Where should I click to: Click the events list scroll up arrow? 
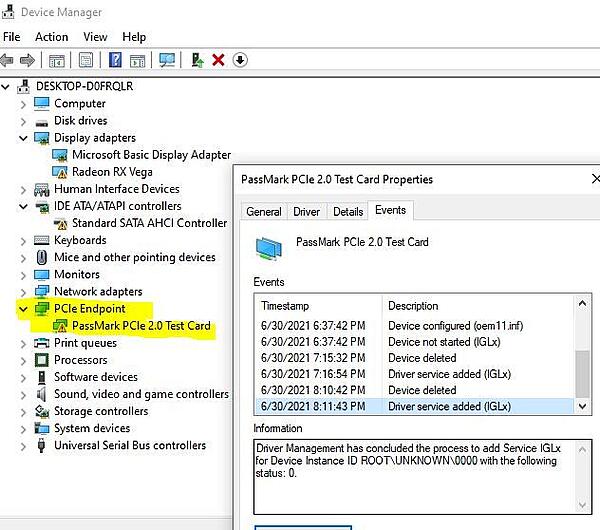pyautogui.click(x=582, y=304)
